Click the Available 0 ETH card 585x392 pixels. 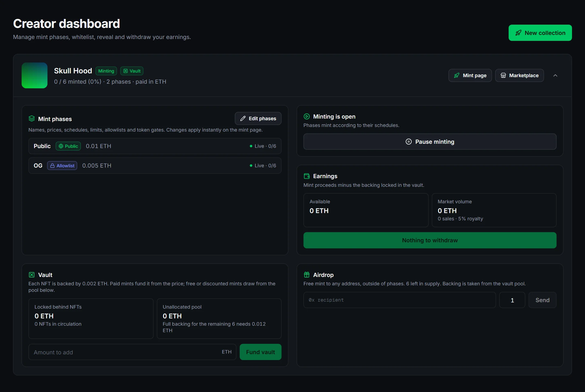coord(366,210)
